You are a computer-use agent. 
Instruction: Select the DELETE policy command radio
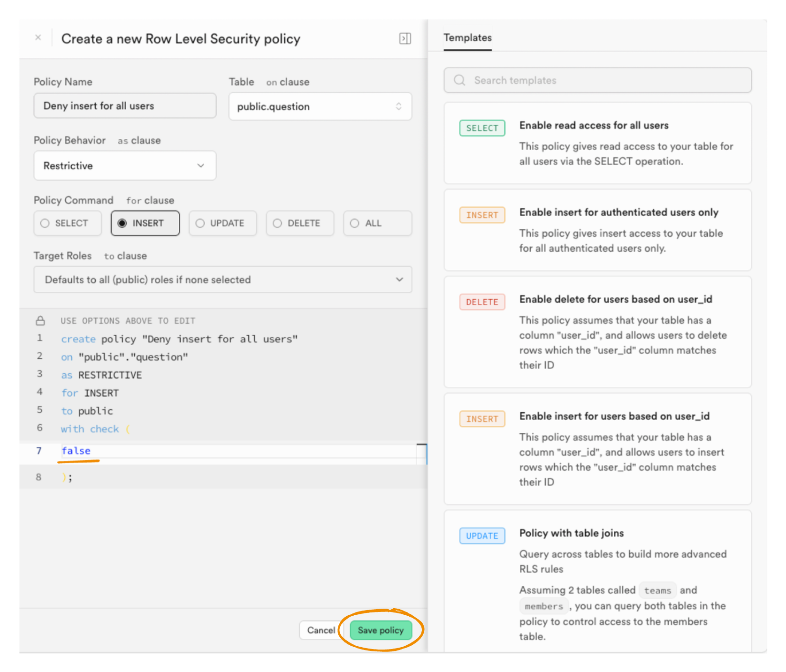(x=299, y=223)
